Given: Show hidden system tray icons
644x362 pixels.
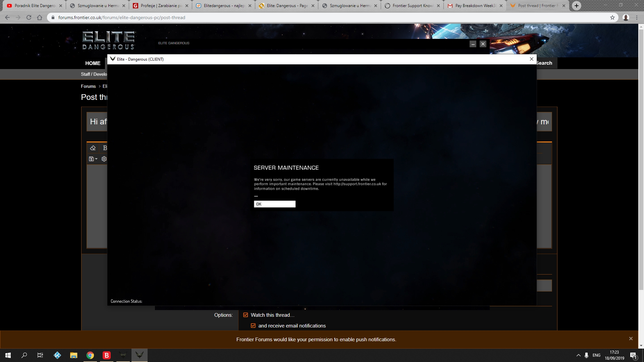Looking at the screenshot, I should 578,355.
